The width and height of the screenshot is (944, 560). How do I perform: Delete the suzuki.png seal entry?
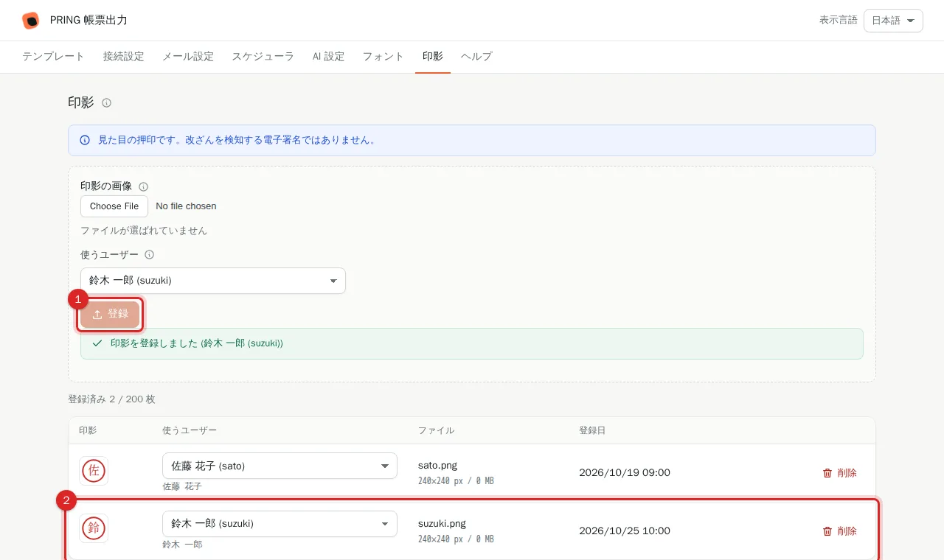tap(839, 531)
